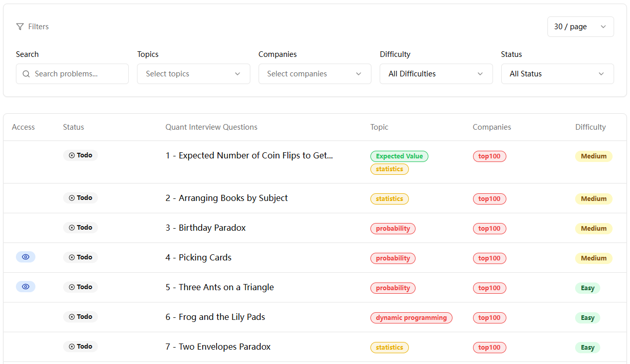630x364 pixels.
Task: Click the Difficulty column header
Action: (590, 127)
